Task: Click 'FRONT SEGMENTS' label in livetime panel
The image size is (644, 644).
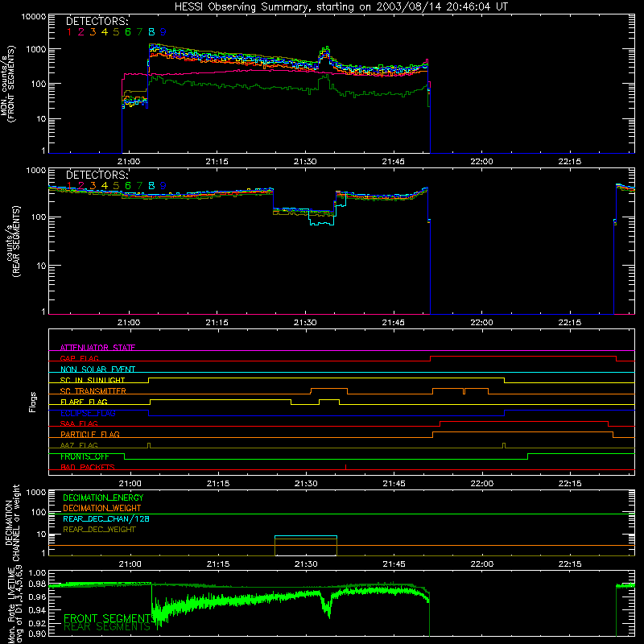Action: 108,618
